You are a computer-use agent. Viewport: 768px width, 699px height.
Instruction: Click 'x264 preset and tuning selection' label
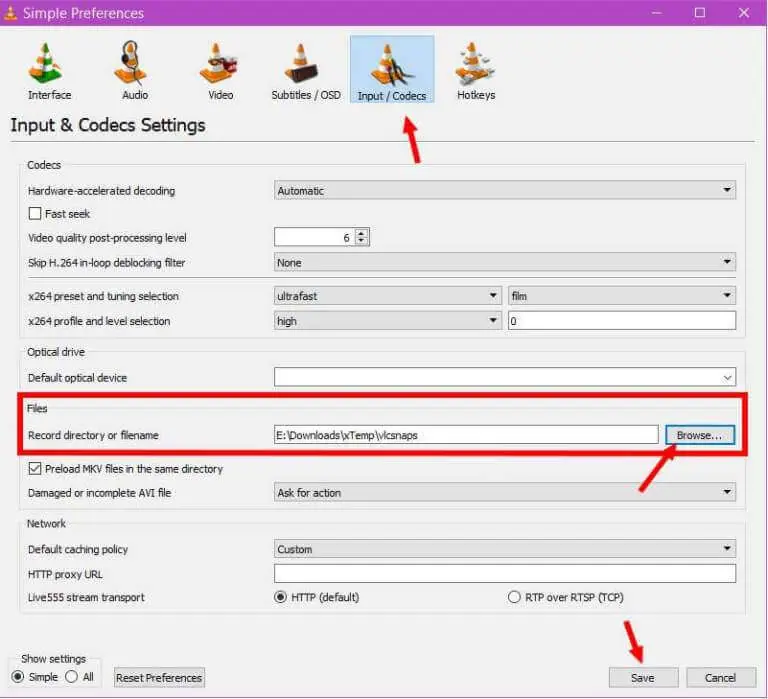(x=103, y=296)
